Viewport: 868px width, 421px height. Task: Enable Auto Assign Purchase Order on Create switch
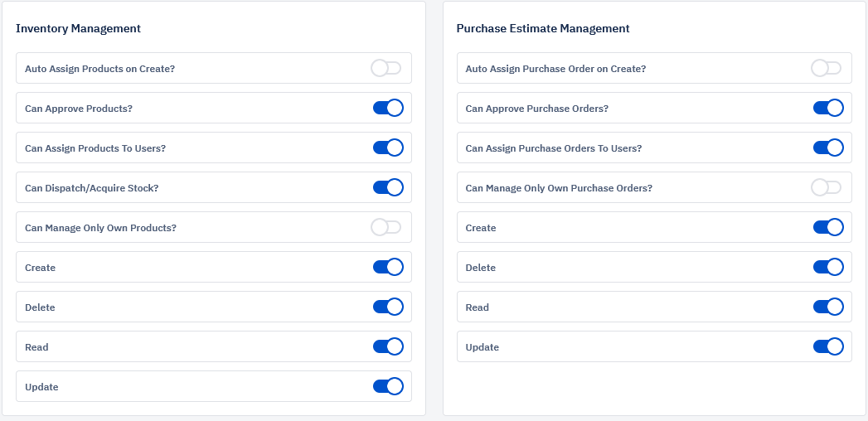pos(827,68)
